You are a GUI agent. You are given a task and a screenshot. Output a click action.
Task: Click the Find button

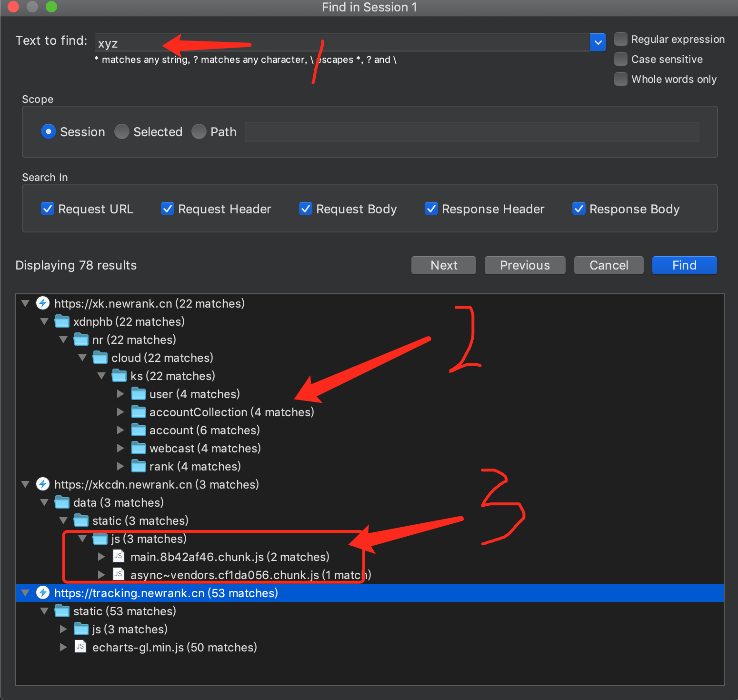point(684,265)
